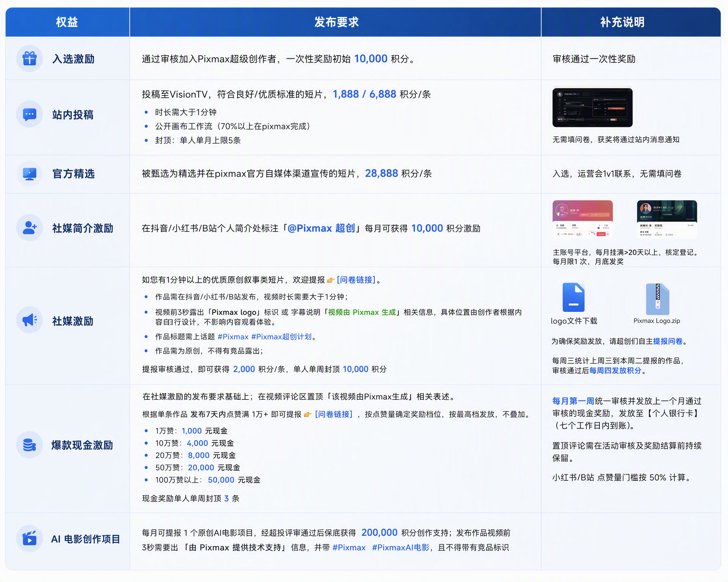728x582 pixels.
Task: Click the 补充说明 column header
Action: point(622,22)
